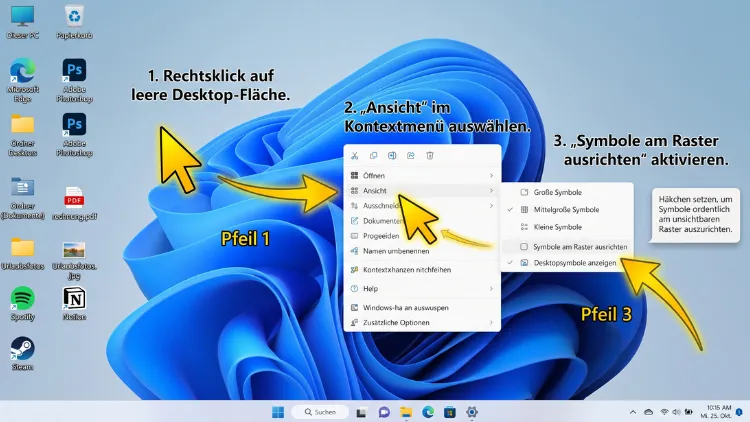Click the OneDrive cloud tray icon

coord(649,412)
